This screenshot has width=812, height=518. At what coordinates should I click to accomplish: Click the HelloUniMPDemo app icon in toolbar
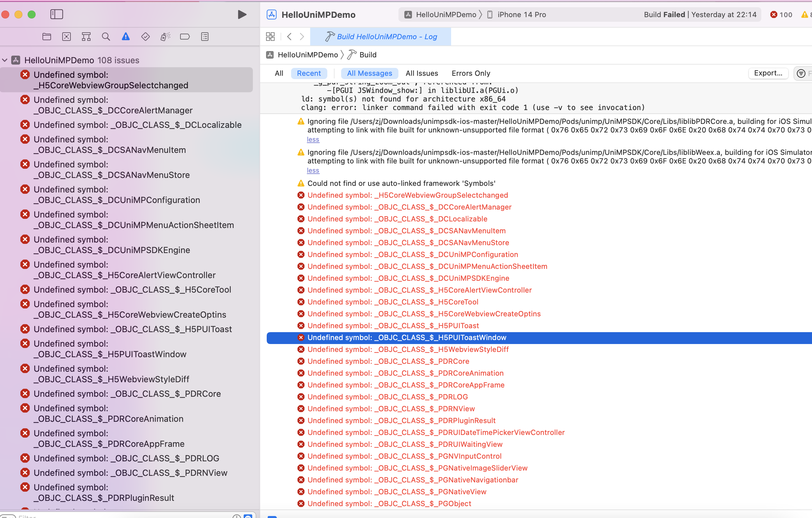271,14
